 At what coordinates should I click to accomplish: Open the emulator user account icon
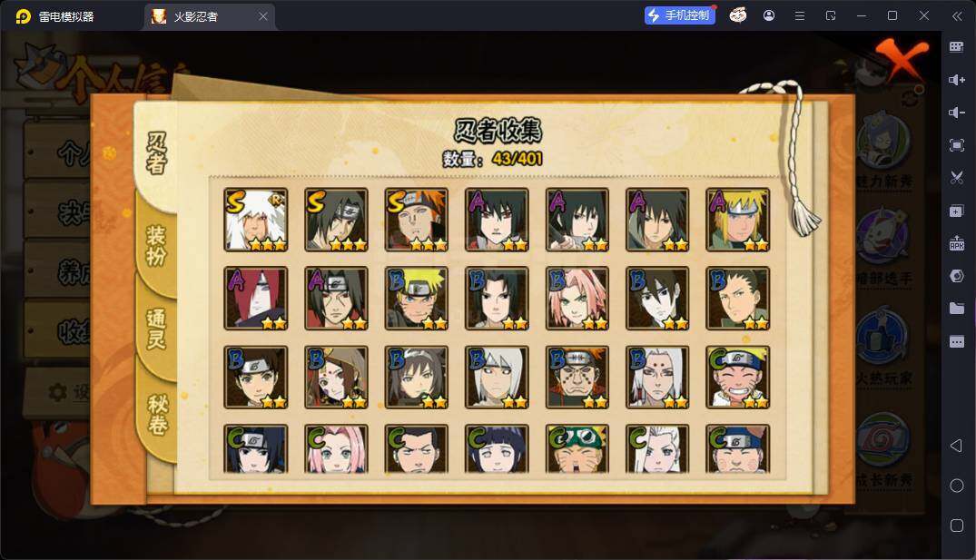(769, 15)
